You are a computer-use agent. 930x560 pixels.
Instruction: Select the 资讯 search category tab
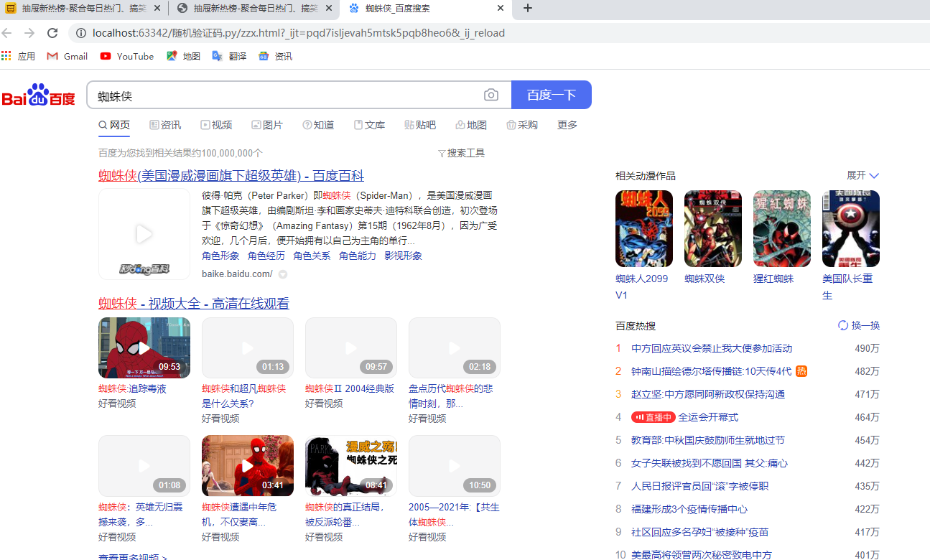[x=165, y=125]
